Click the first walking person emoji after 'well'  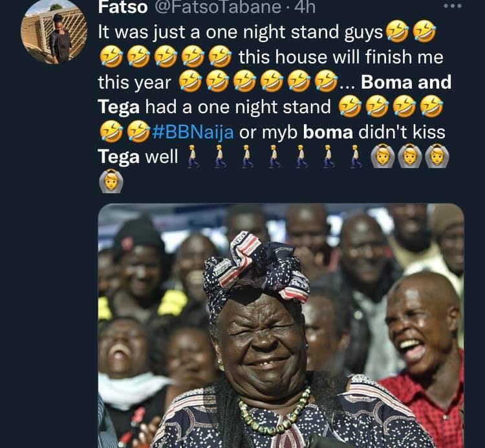pos(193,156)
